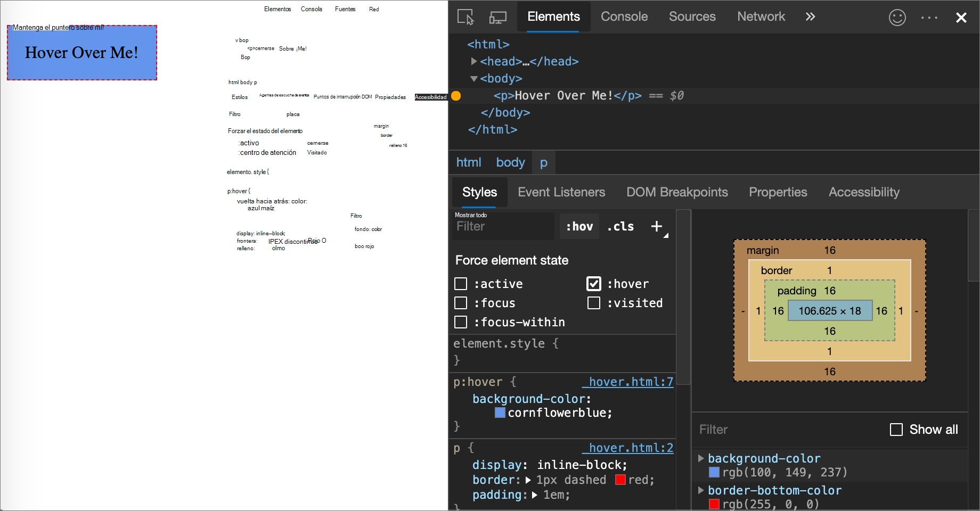
Task: Enable Show all computed properties
Action: click(x=896, y=429)
